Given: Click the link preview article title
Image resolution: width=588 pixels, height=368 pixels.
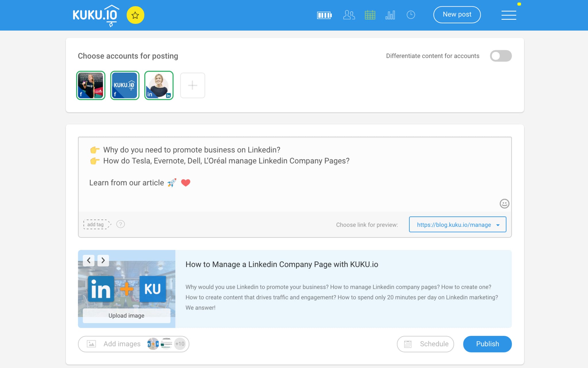Looking at the screenshot, I should [x=282, y=264].
